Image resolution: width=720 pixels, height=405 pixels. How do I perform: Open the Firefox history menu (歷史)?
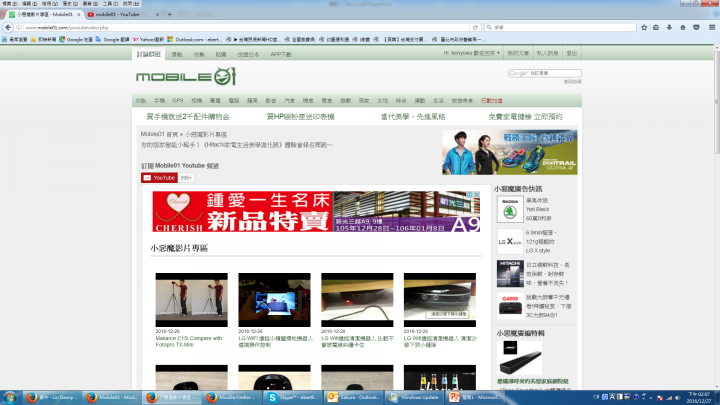coord(69,3)
